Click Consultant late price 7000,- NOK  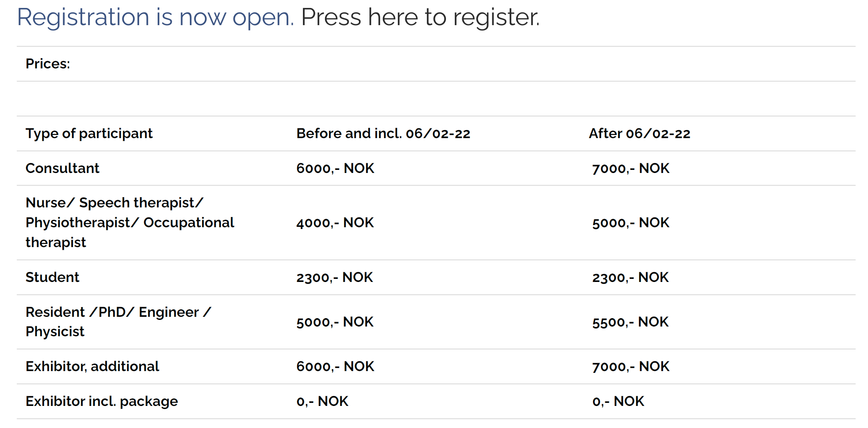coord(630,168)
